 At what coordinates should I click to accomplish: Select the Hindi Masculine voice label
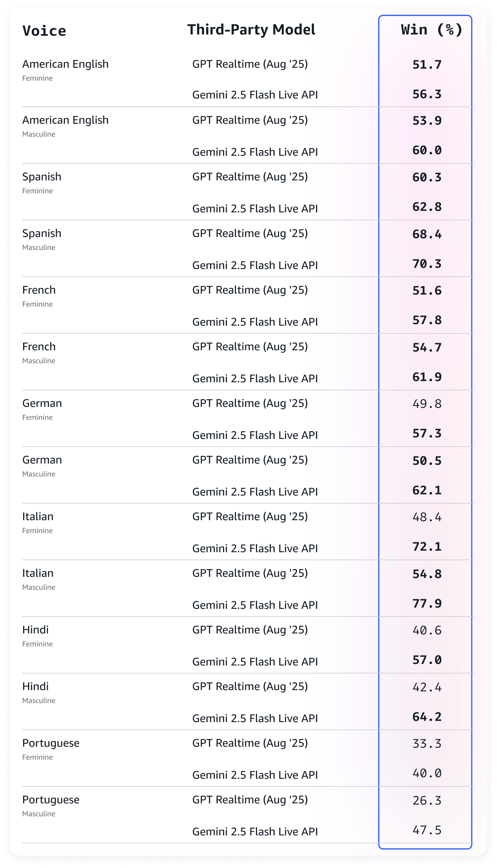pyautogui.click(x=35, y=686)
